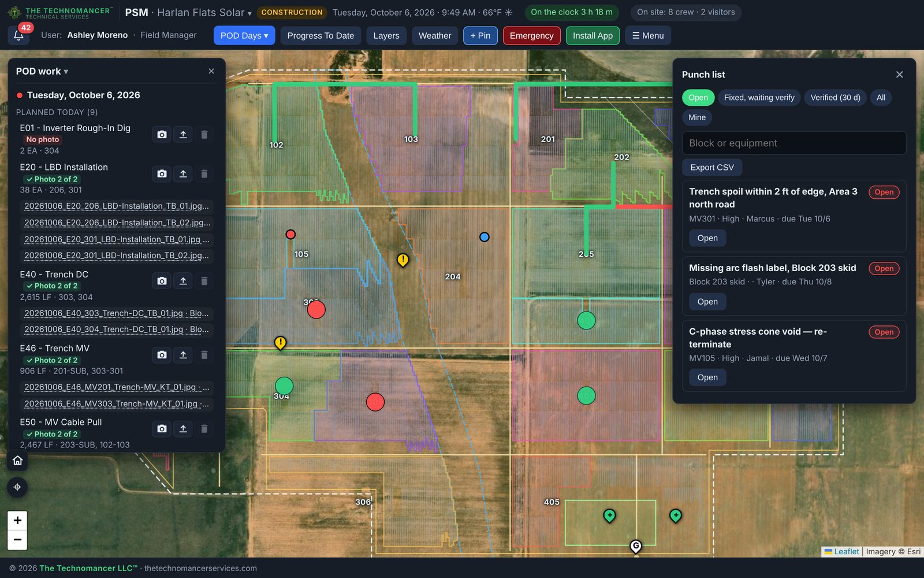The image size is (924, 578).
Task: Expand the POD work panel dropdown
Action: click(x=42, y=71)
